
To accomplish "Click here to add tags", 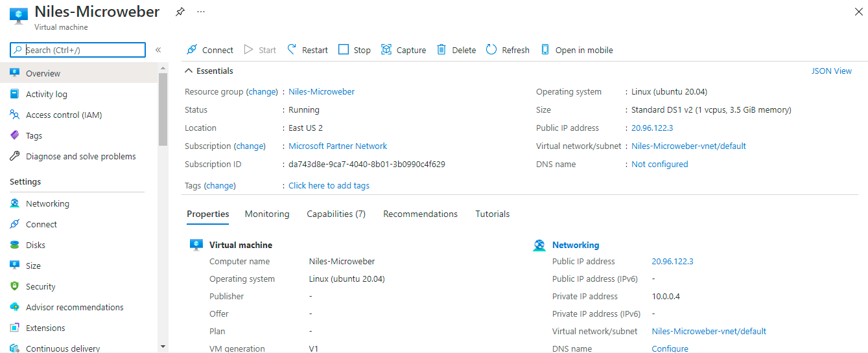I will pos(329,185).
